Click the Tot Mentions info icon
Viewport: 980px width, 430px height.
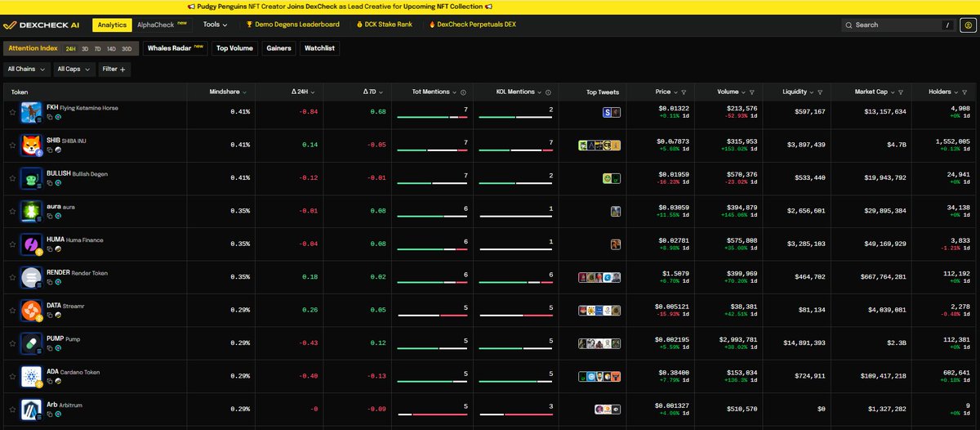coord(463,92)
